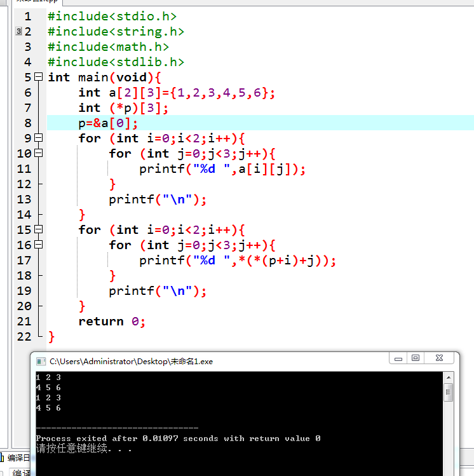Click printf("\n"); on line 19

click(x=158, y=291)
